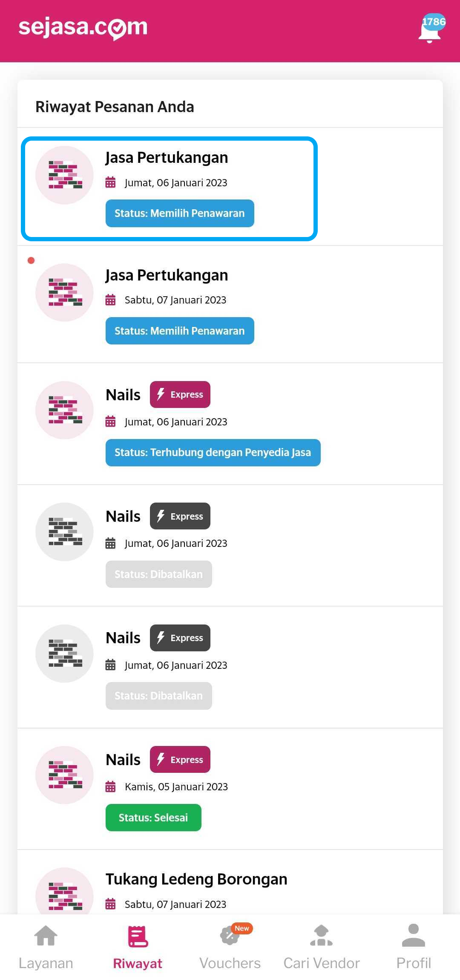
Task: Tap brick icon of first Jasa Pertukangan order
Action: click(64, 175)
